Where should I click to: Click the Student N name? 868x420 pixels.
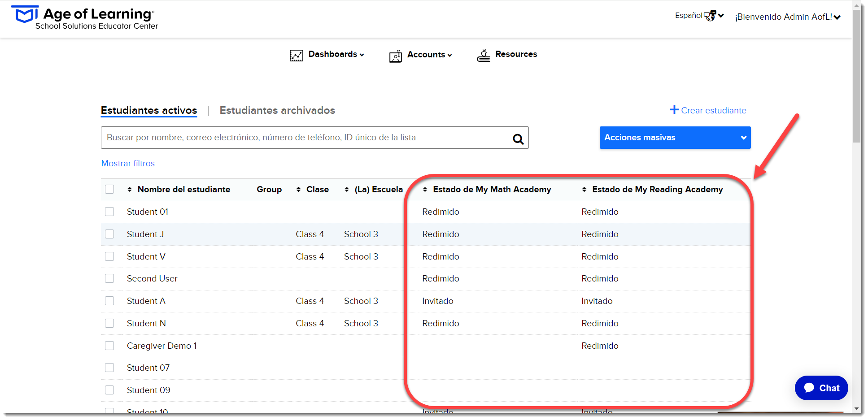click(x=146, y=323)
